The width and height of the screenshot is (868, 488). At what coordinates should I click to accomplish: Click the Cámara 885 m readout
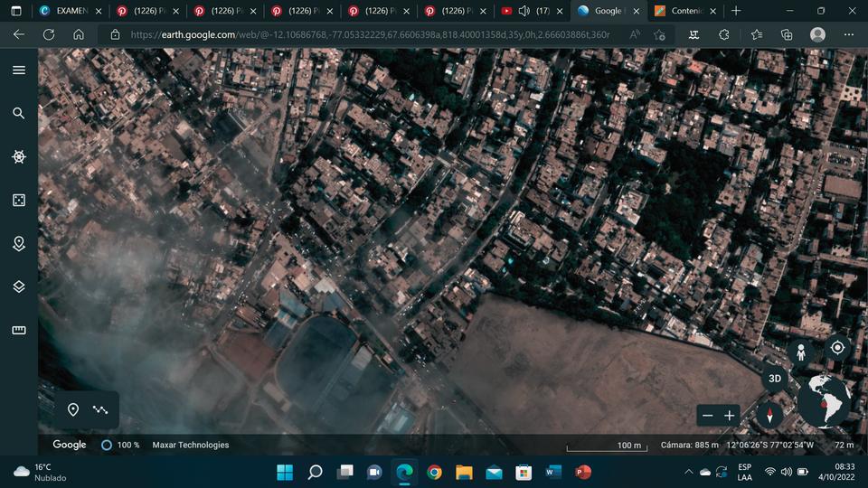pyautogui.click(x=689, y=445)
